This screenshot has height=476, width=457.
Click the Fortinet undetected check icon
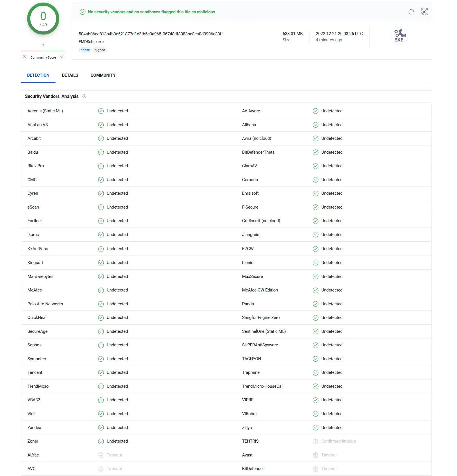coord(101,221)
